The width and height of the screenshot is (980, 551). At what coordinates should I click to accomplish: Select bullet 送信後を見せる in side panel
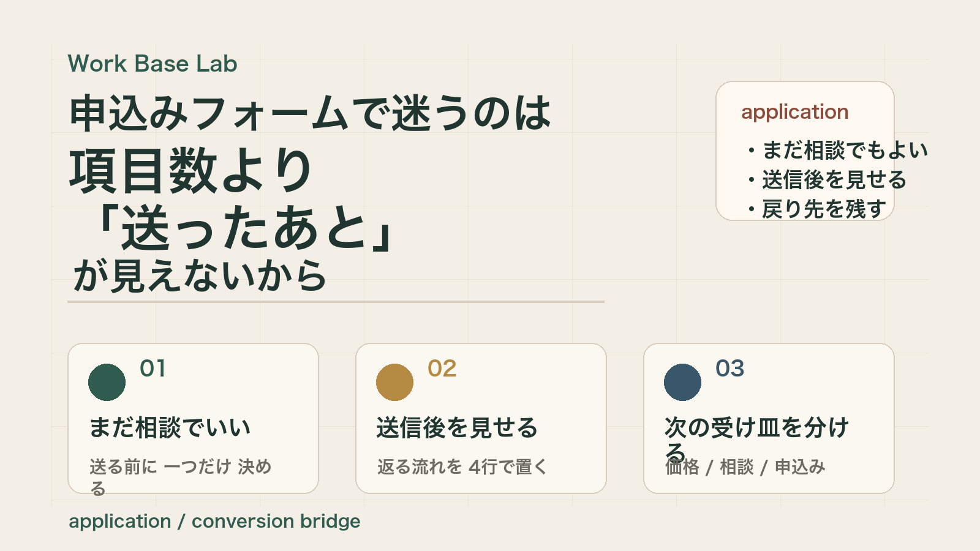click(826, 180)
